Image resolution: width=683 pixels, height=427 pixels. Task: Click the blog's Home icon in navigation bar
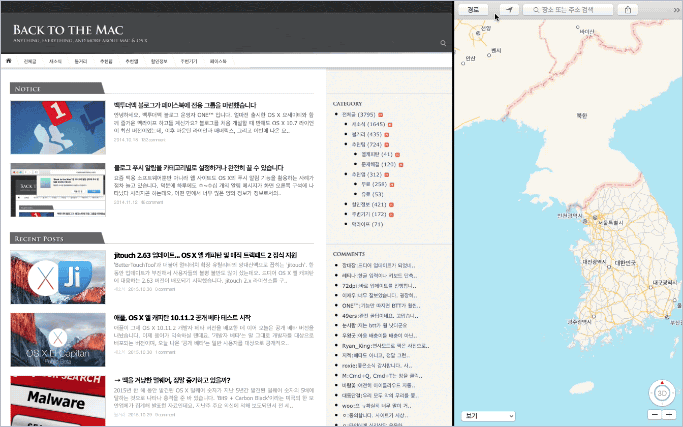click(9, 61)
